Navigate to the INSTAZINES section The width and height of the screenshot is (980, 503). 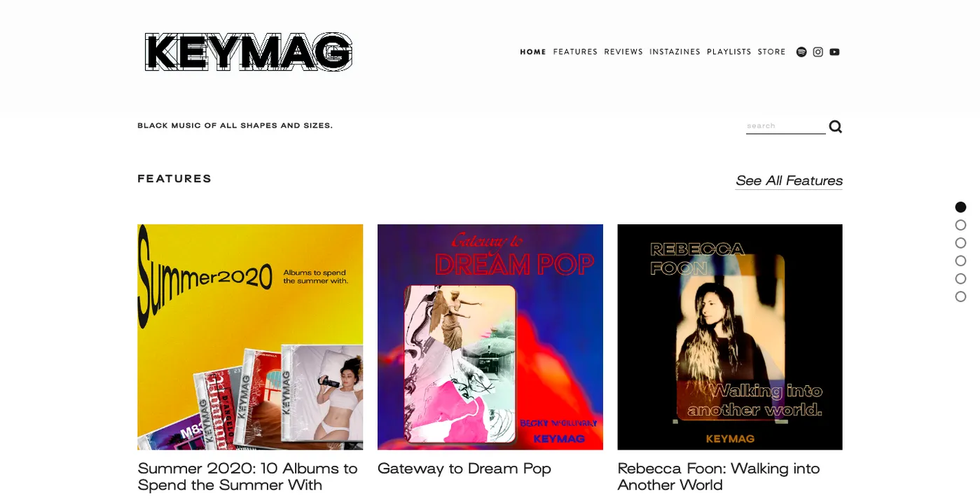click(x=675, y=51)
